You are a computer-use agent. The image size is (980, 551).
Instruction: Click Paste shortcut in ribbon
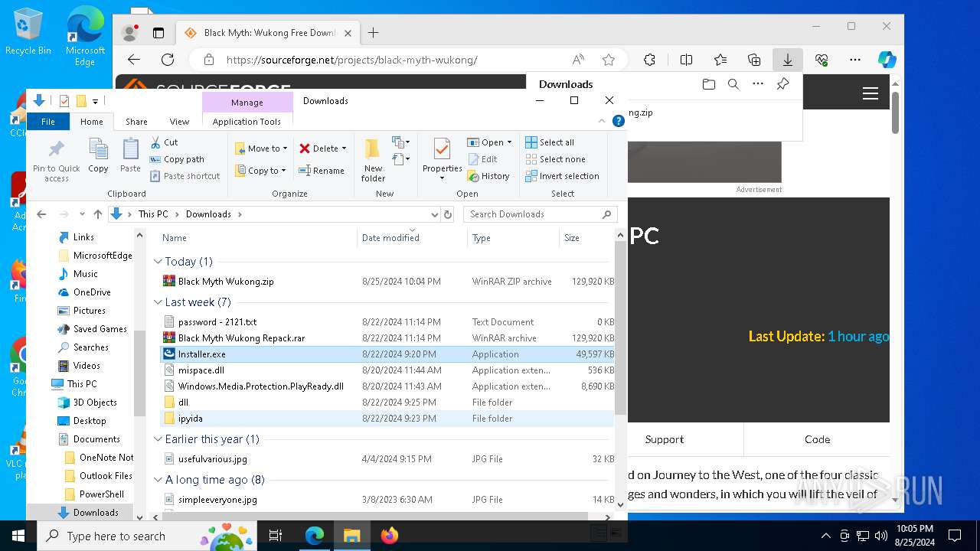(x=185, y=176)
